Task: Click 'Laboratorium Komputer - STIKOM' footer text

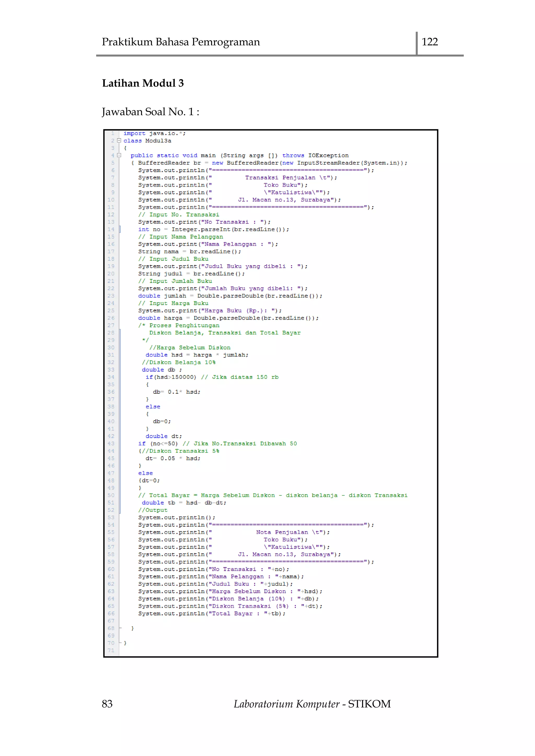Action: (x=312, y=704)
